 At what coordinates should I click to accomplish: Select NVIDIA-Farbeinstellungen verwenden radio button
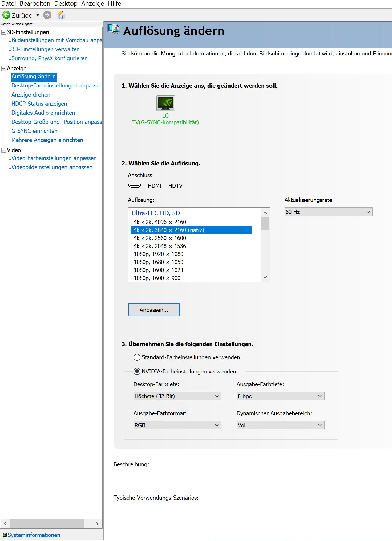[137, 371]
